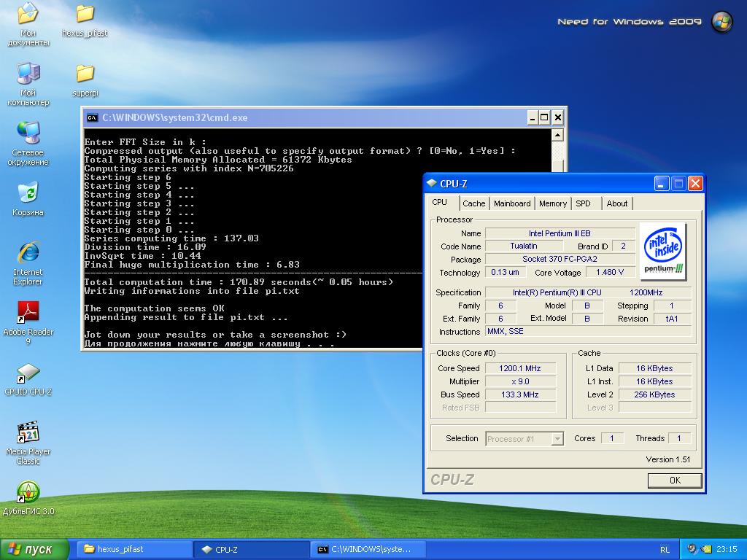
Task: Launch Internet Explorer from desktop
Action: [28, 263]
